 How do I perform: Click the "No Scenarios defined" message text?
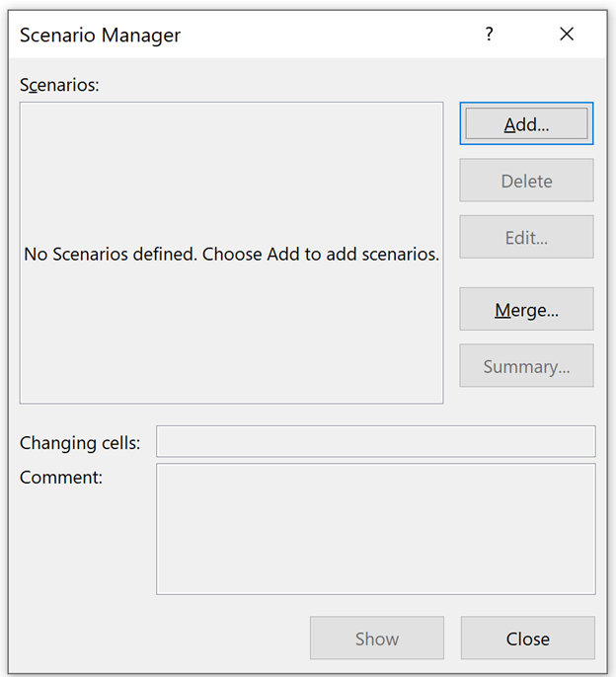pos(231,254)
